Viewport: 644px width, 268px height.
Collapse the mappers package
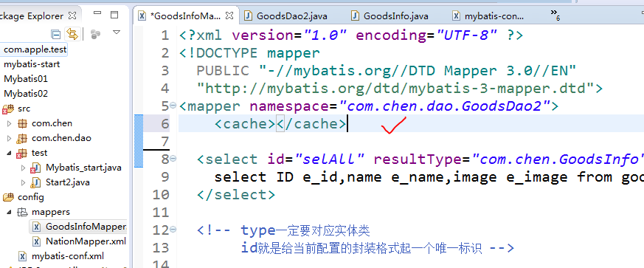tap(10, 212)
